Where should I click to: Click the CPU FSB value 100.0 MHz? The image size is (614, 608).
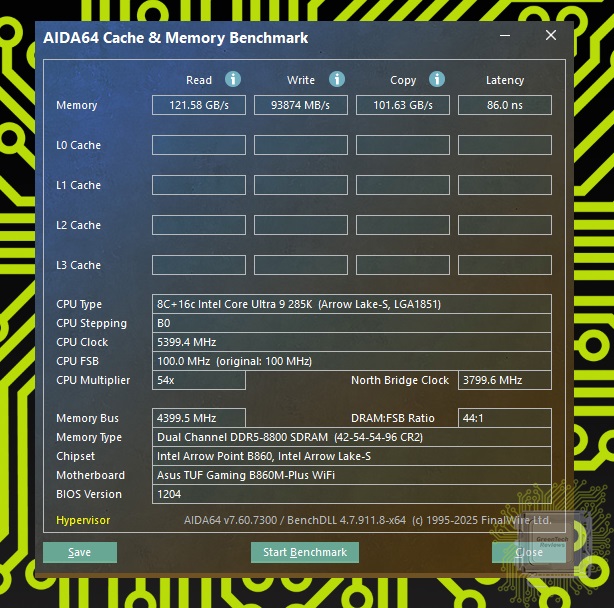pyautogui.click(x=352, y=361)
